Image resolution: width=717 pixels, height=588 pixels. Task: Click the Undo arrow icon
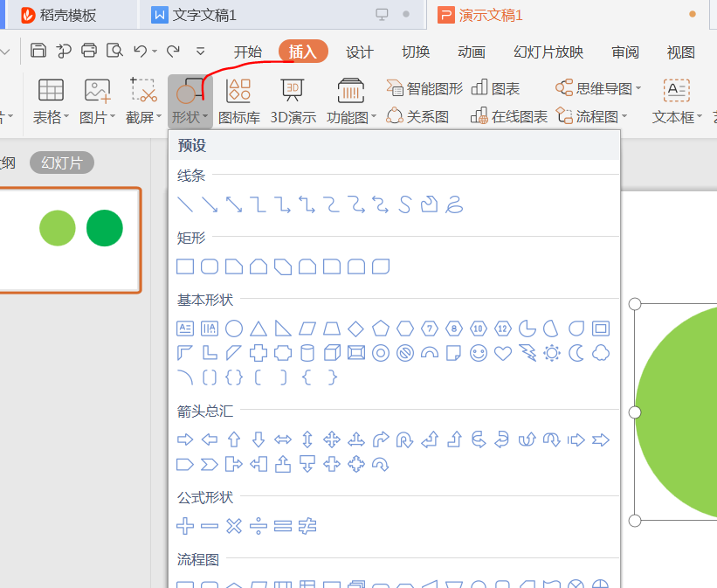coord(141,51)
